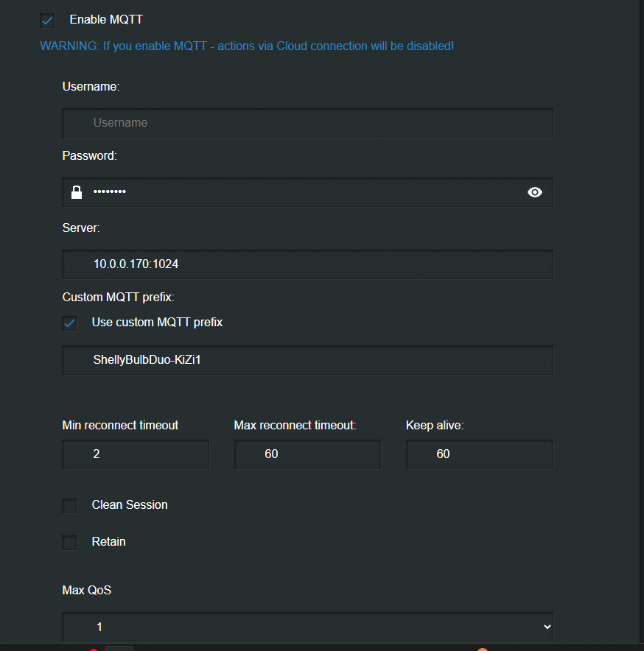
Task: Click the "Max QoS" label text
Action: pos(86,590)
